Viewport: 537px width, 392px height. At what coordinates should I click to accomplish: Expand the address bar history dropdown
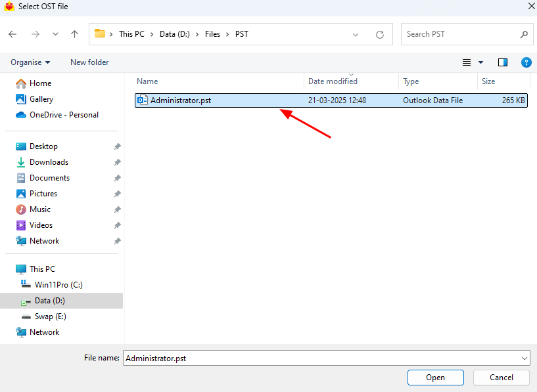[356, 34]
